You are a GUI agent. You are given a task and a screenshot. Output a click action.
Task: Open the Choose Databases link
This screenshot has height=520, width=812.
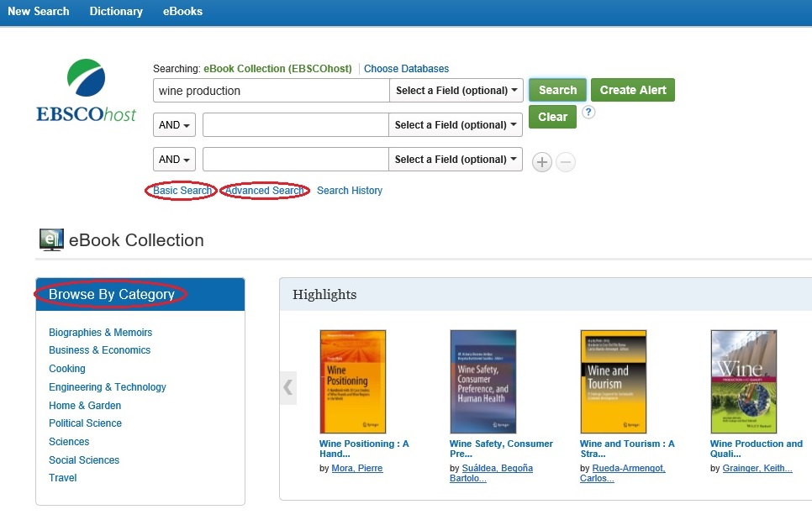point(407,69)
